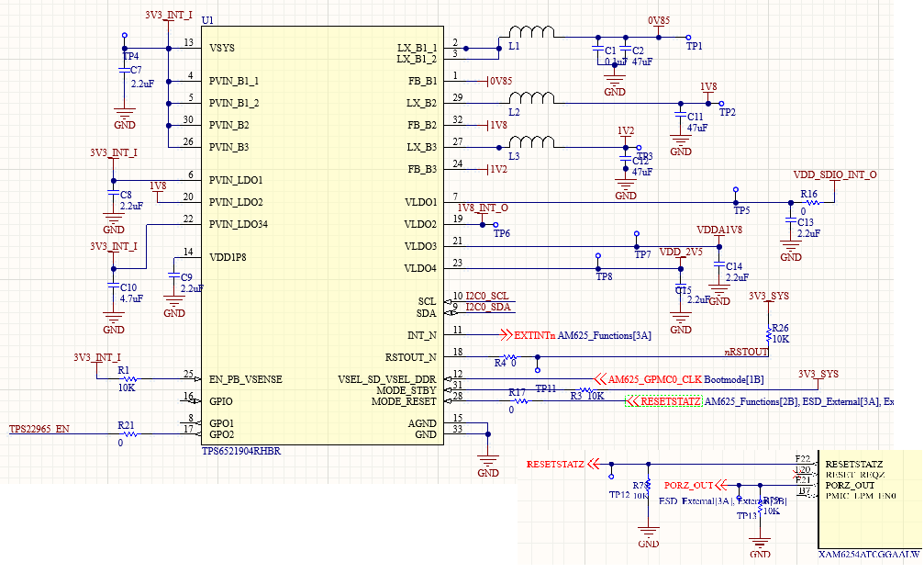Select capacitor C10 4.7uF

113,286
